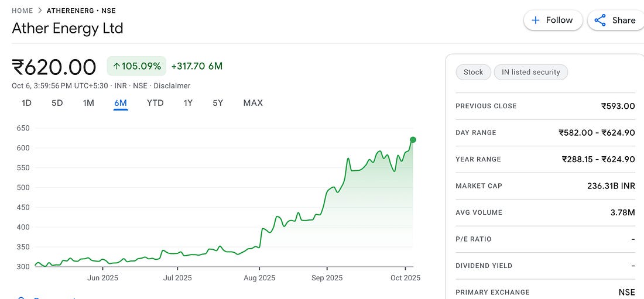Screen dimensions: 644x299
Task: Click the Share button
Action: 616,20
